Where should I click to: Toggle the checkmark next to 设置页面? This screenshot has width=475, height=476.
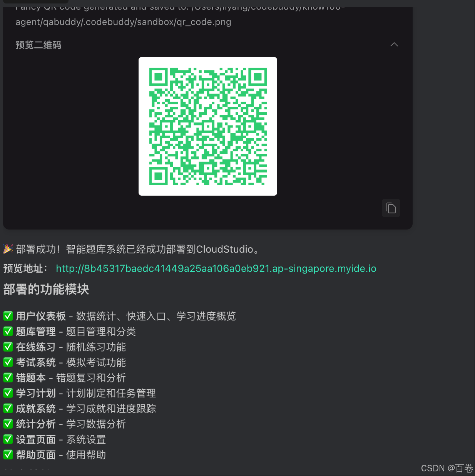8,439
